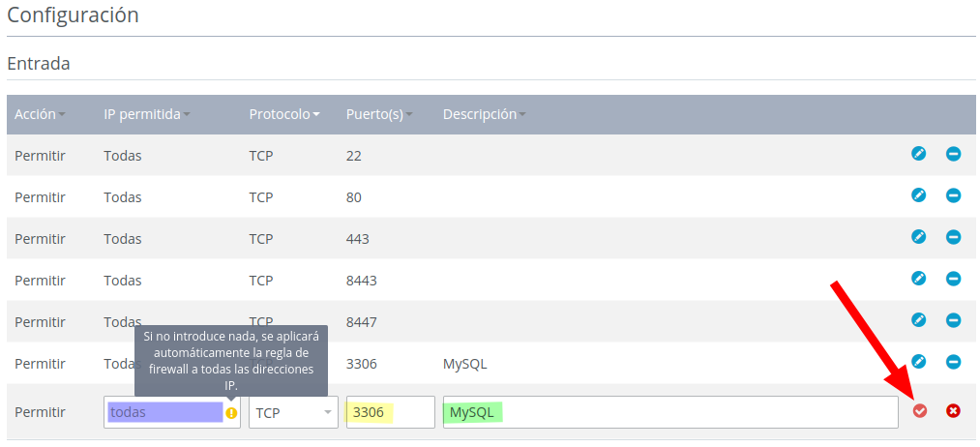Viewport: 980px width, 447px height.
Task: Click the port input field containing 3306
Action: pyautogui.click(x=390, y=412)
